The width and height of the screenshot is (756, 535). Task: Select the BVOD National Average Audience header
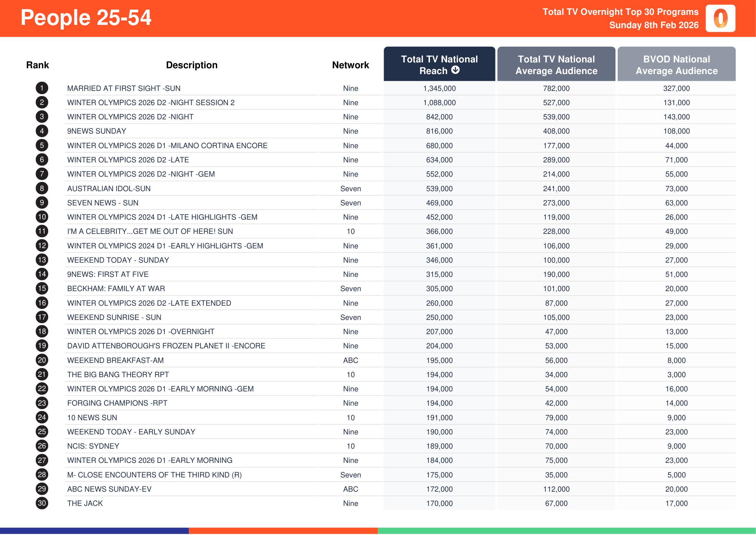pyautogui.click(x=676, y=64)
